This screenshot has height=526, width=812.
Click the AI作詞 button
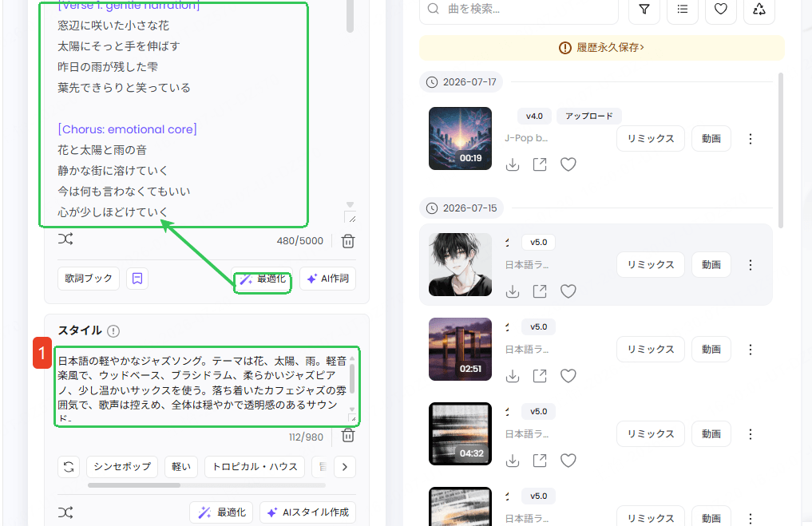(328, 279)
